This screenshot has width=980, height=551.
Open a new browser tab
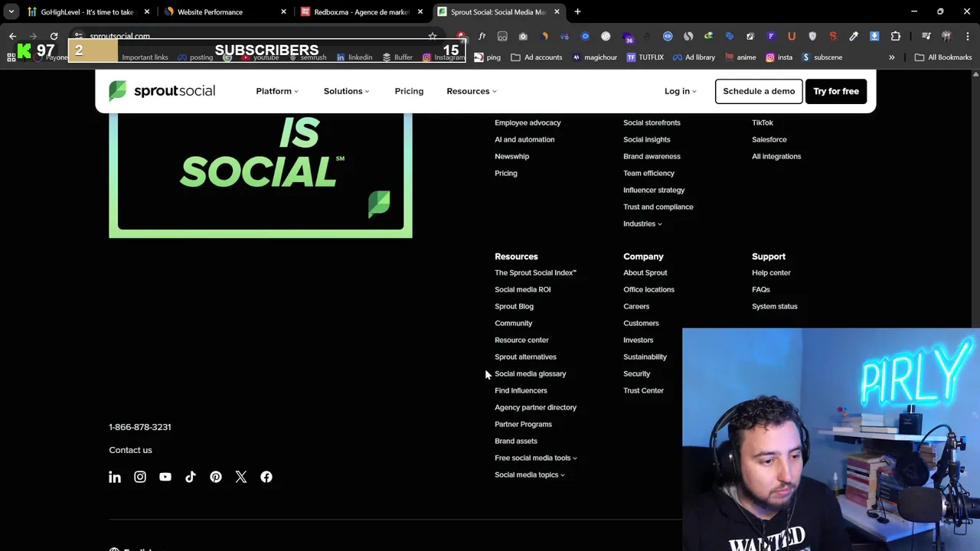[x=577, y=11]
